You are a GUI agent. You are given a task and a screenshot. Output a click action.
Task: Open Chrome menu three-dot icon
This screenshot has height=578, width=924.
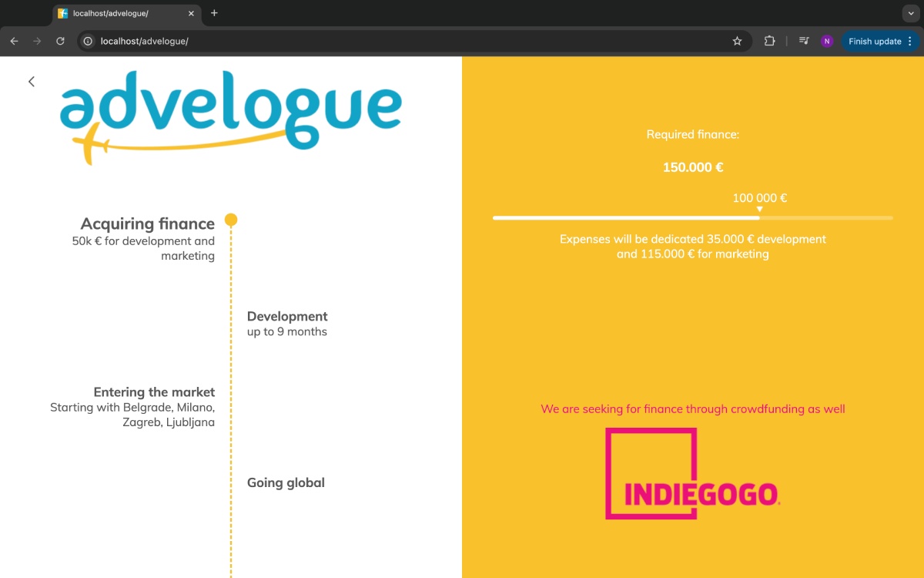point(910,41)
